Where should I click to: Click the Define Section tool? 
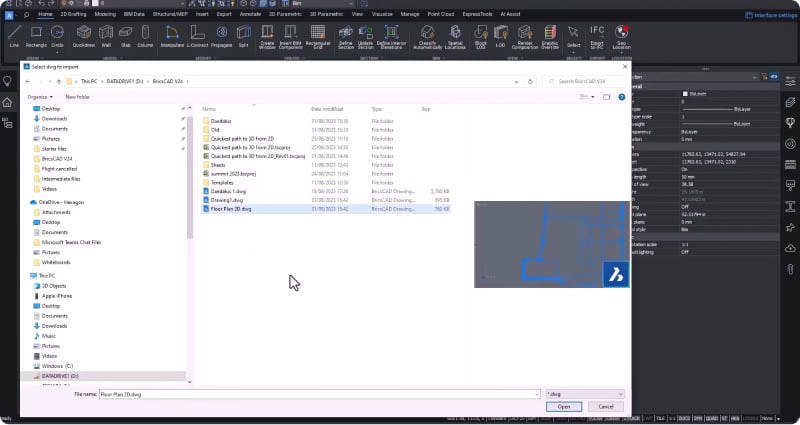pyautogui.click(x=345, y=37)
